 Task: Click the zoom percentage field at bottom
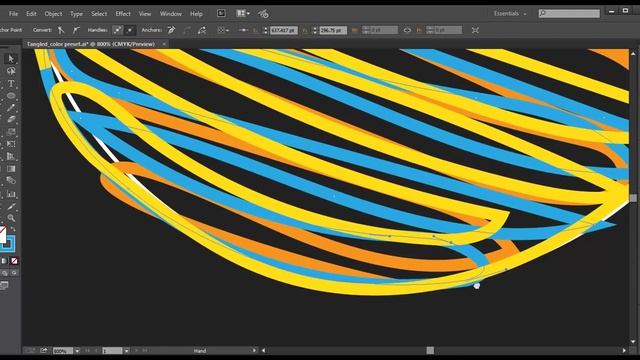click(x=63, y=351)
